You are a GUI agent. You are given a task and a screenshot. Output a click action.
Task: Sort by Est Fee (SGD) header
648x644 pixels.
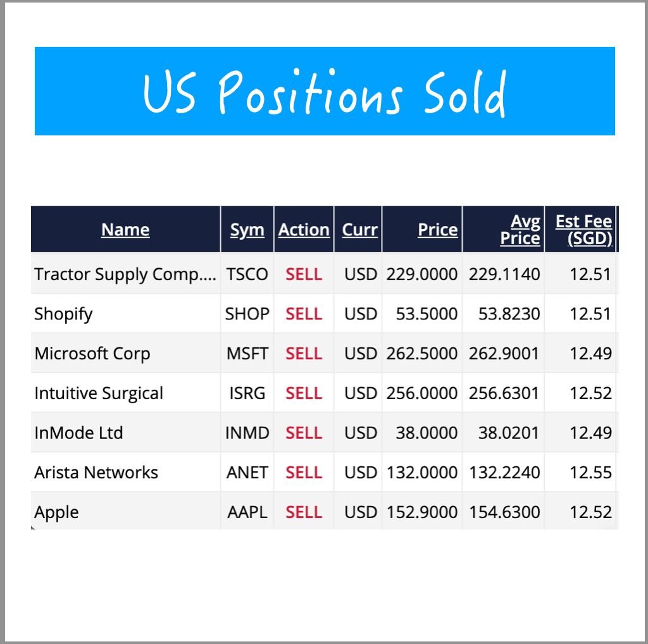583,230
